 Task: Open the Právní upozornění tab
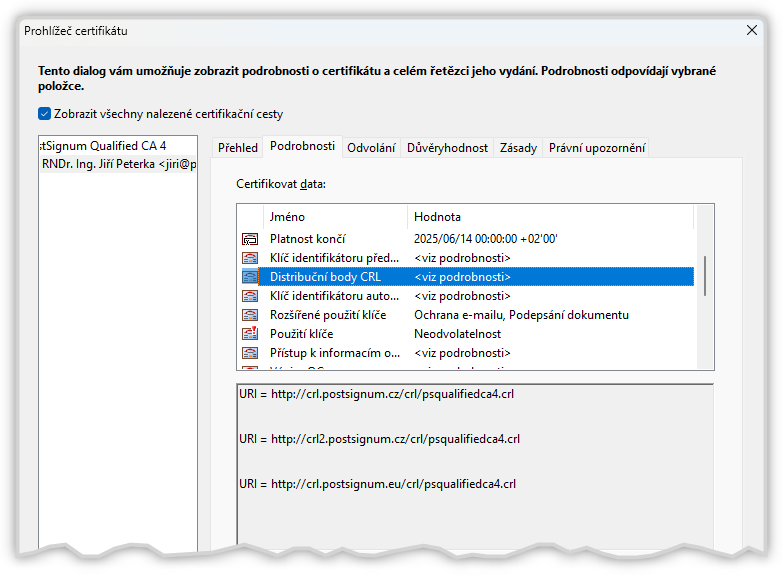pyautogui.click(x=597, y=148)
